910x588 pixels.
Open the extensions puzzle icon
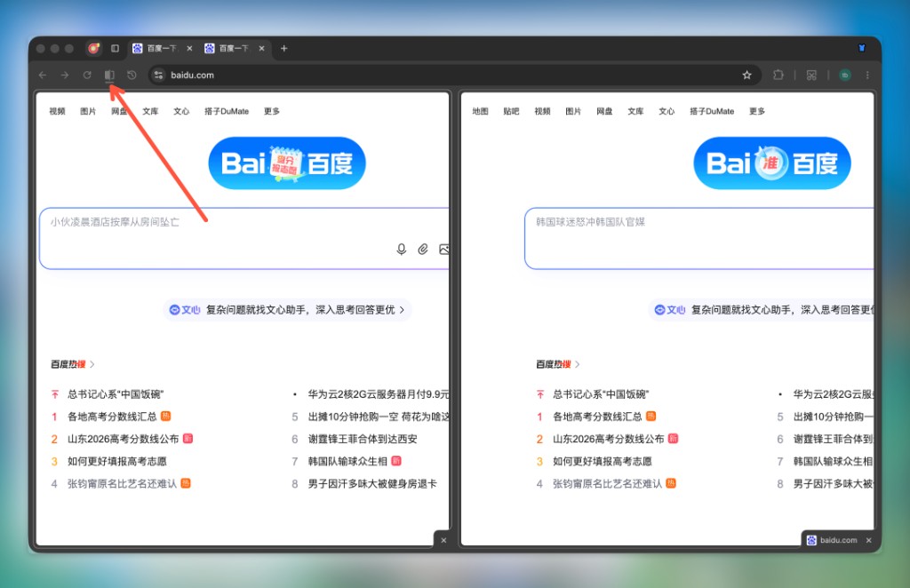pos(778,75)
